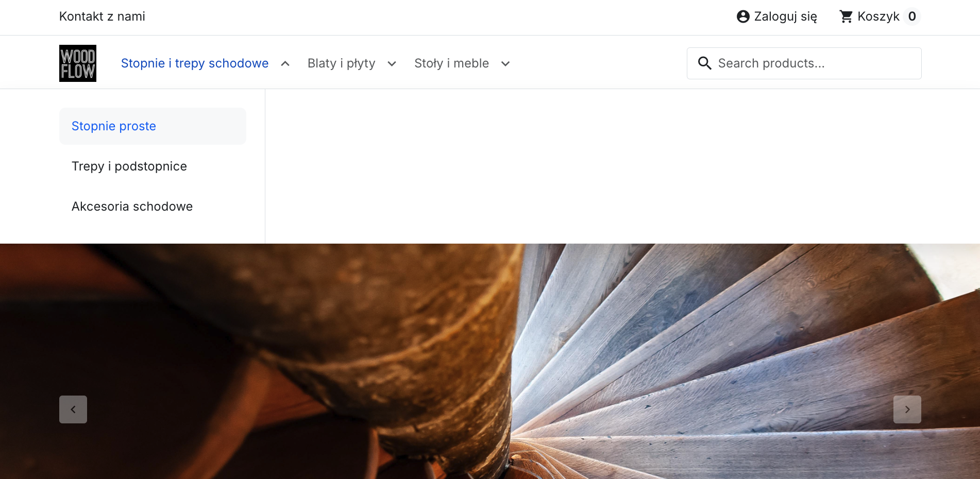The height and width of the screenshot is (479, 980).
Task: Click the shopping cart icon
Action: click(846, 16)
